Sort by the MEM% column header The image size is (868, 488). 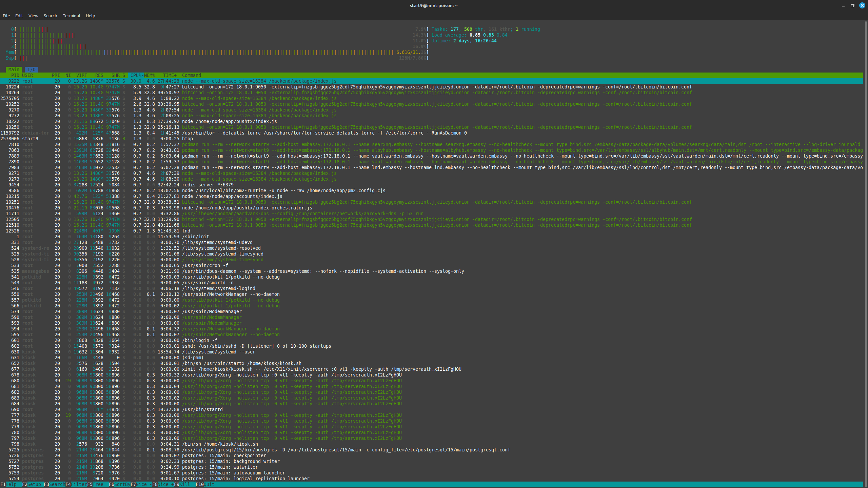149,75
